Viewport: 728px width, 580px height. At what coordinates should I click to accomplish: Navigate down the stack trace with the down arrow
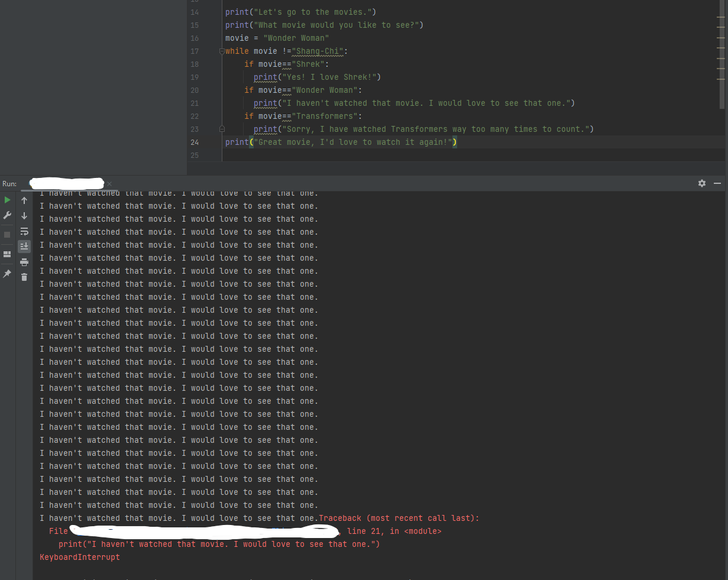[24, 216]
